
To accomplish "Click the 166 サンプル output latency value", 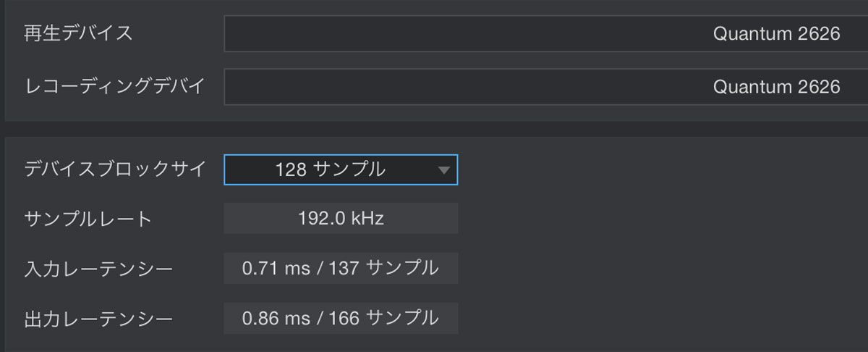I will point(383,318).
